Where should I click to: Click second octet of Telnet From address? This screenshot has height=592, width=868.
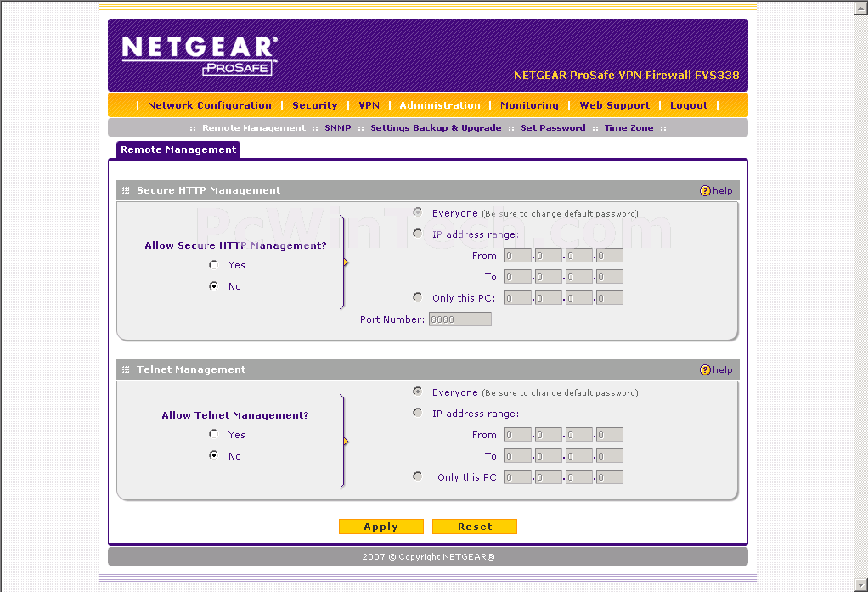[549, 435]
